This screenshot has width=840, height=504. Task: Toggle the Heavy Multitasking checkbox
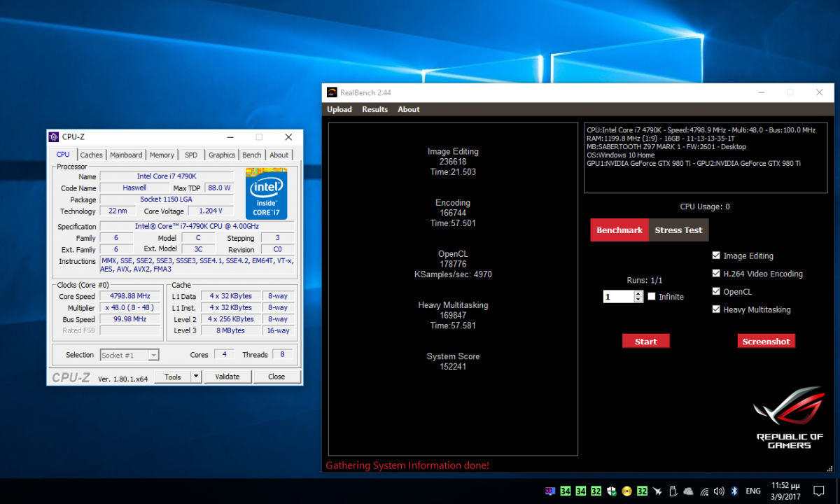point(716,309)
